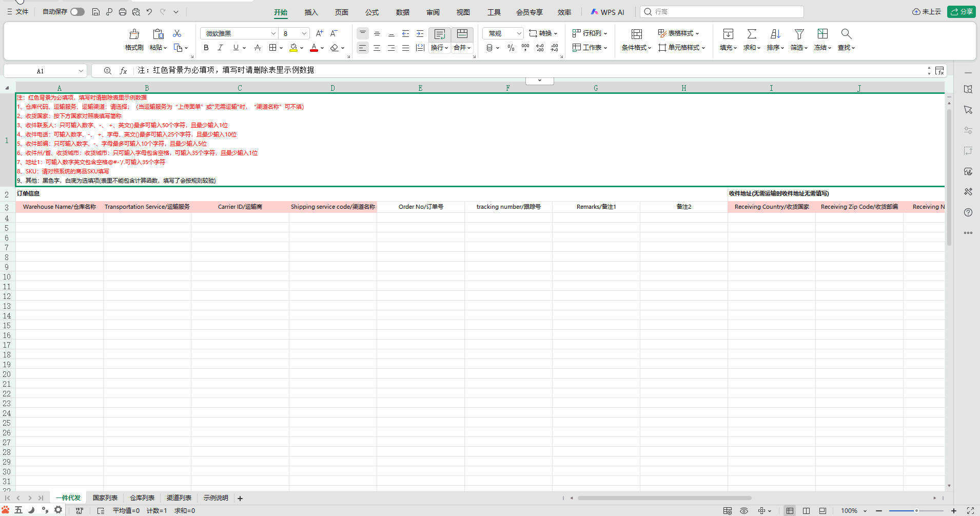980x516 pixels.
Task: Open the font name dropdown
Action: pyautogui.click(x=273, y=34)
